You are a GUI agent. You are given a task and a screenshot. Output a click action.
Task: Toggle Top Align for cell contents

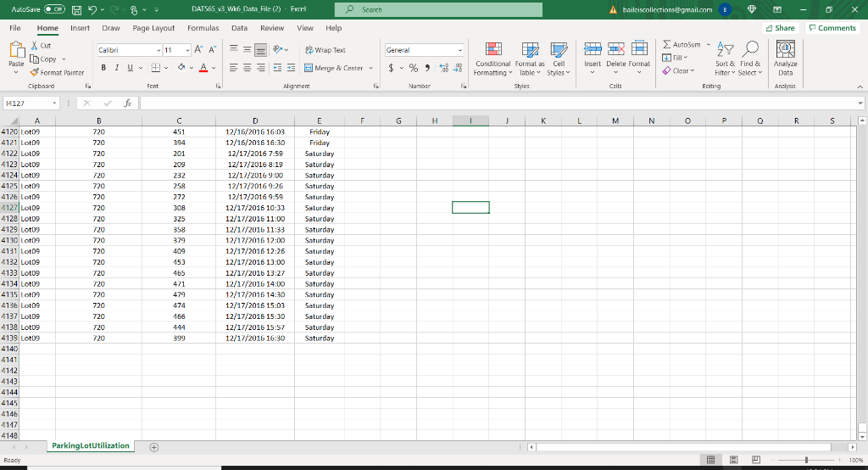point(234,49)
